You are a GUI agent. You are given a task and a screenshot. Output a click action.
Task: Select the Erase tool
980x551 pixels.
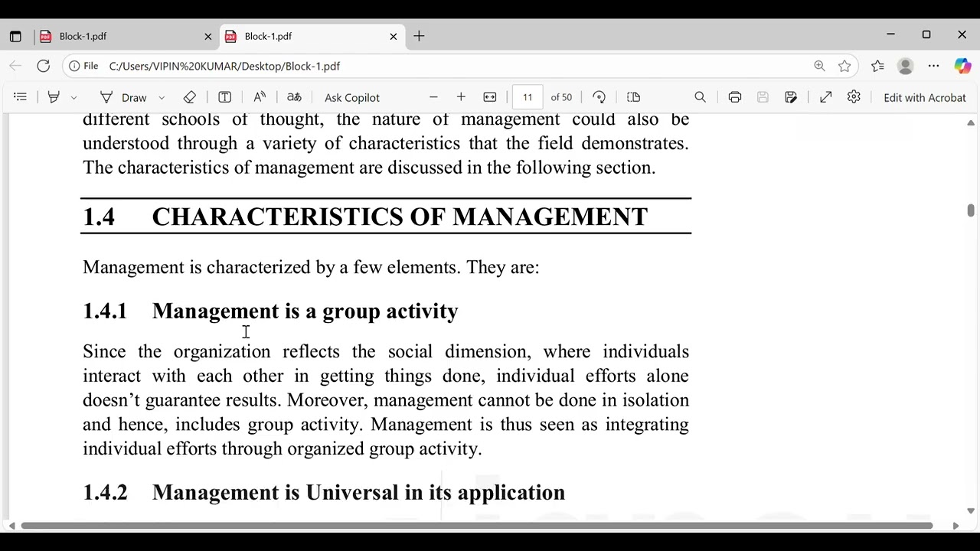point(190,97)
